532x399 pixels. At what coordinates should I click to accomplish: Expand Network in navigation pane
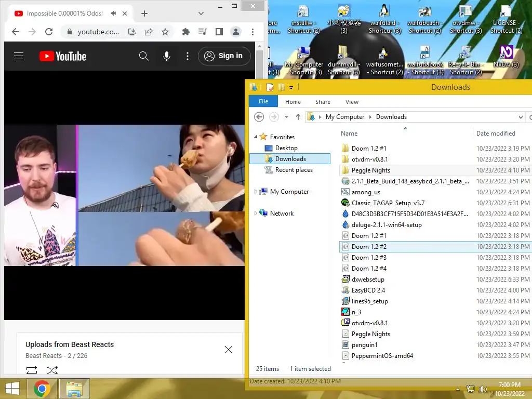point(256,214)
